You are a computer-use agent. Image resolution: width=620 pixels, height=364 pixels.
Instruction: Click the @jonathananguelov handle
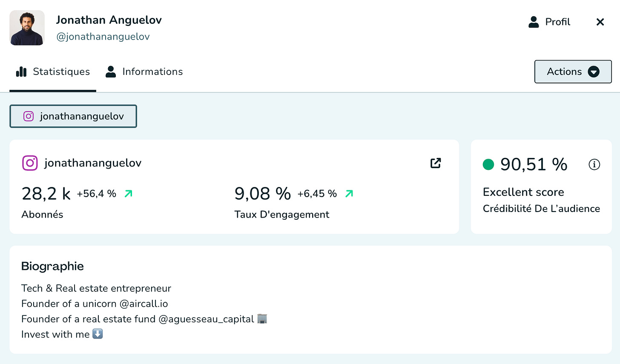pyautogui.click(x=103, y=37)
